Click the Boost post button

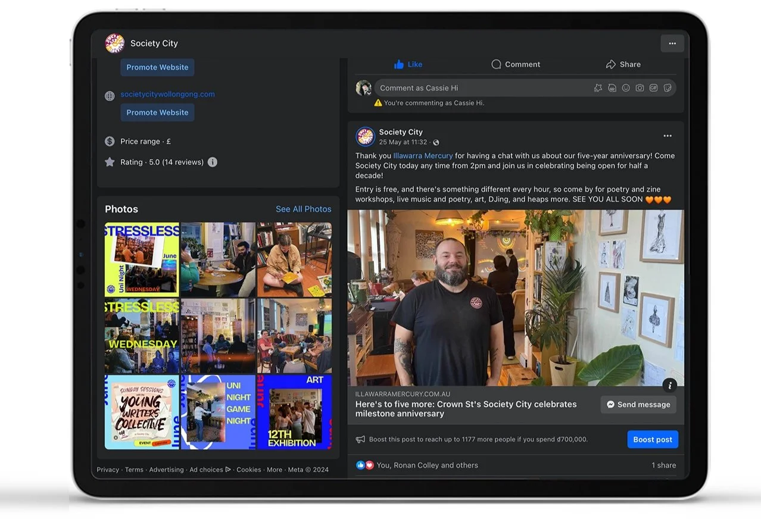pos(653,440)
